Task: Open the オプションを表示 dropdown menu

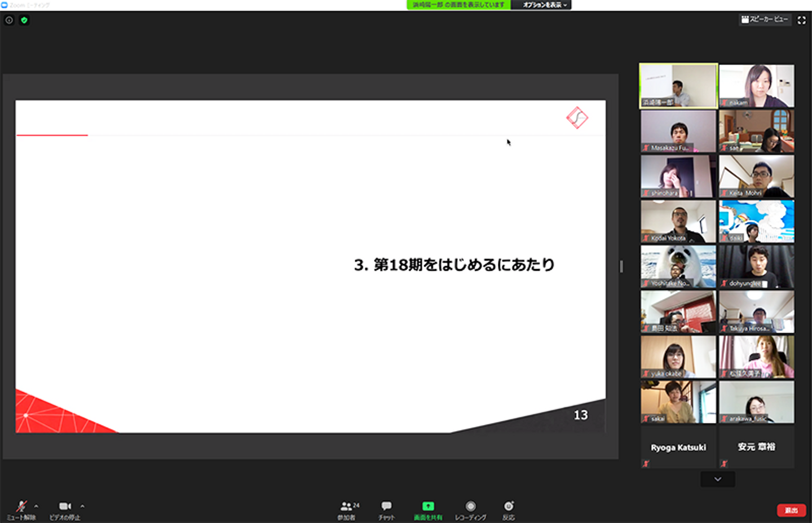Action: point(543,5)
